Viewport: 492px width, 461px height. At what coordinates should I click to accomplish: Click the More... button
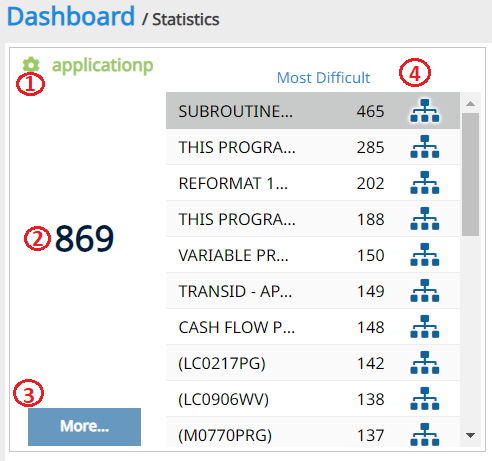[x=84, y=427]
